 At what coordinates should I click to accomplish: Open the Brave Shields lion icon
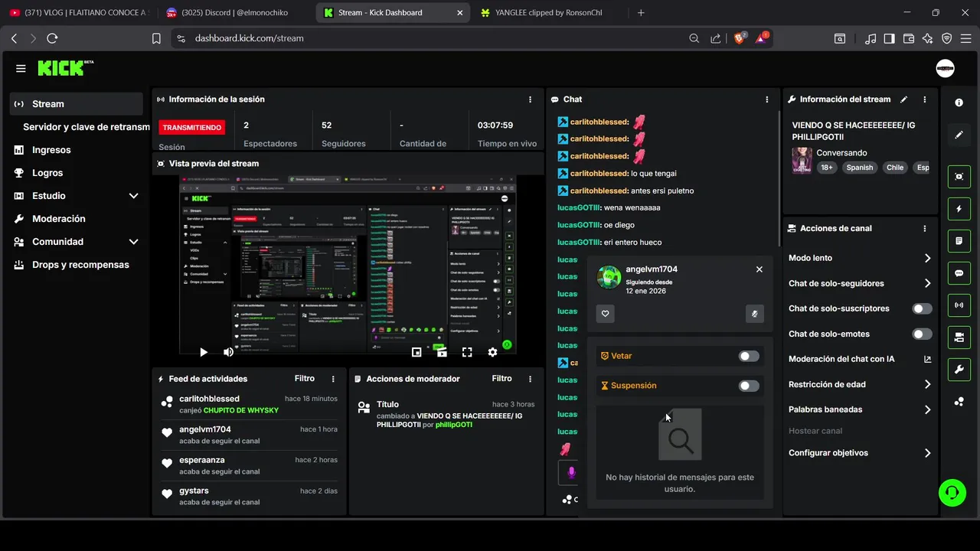tap(740, 38)
